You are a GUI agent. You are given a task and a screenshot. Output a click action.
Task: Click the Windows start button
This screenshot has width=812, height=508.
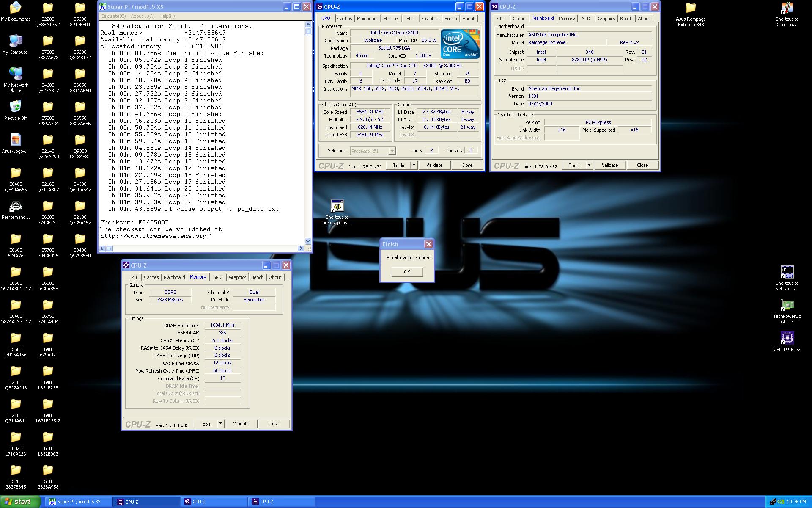click(x=20, y=502)
